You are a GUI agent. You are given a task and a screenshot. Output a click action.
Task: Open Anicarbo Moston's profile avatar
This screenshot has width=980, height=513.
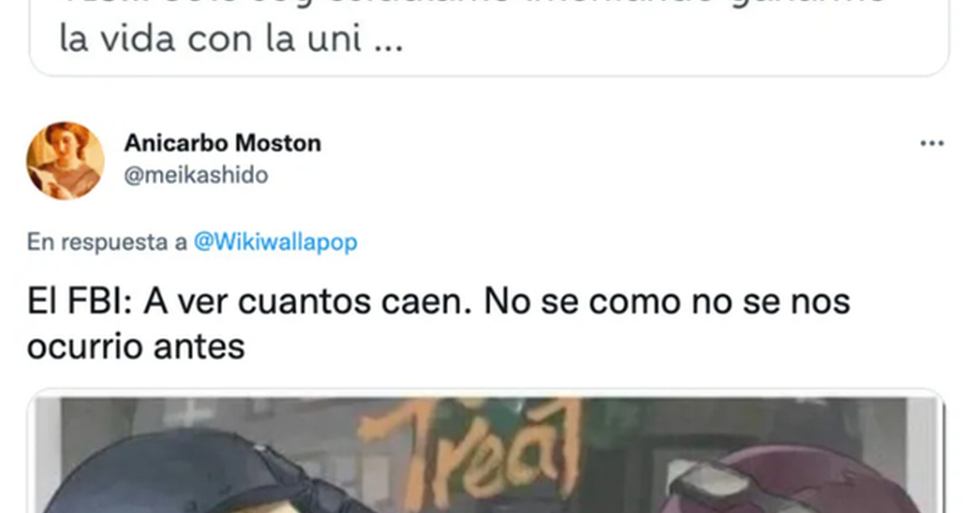[65, 161]
